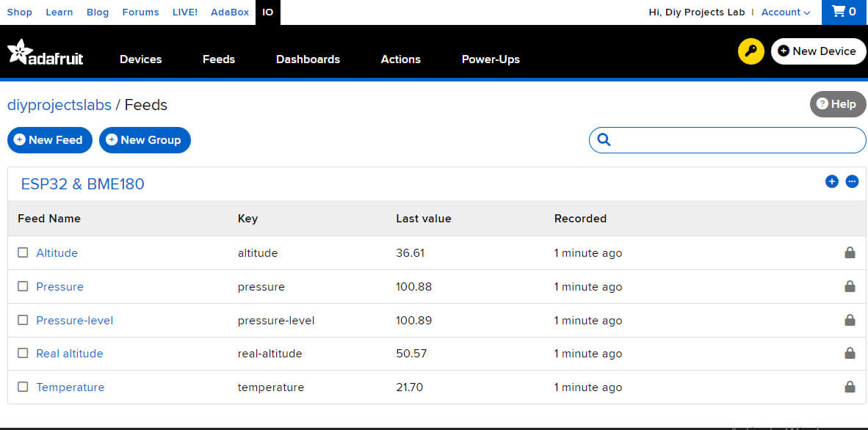Viewport: 868px width, 430px height.
Task: Open the Actions menu
Action: (401, 59)
